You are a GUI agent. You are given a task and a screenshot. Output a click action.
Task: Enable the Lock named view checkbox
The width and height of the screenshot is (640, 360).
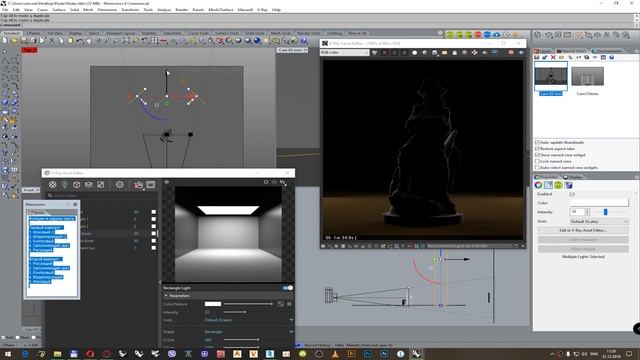pos(537,161)
